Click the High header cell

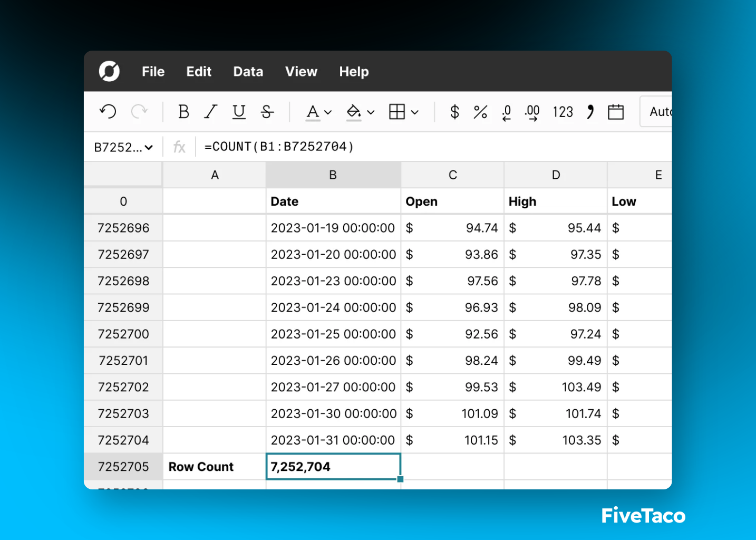tap(556, 201)
